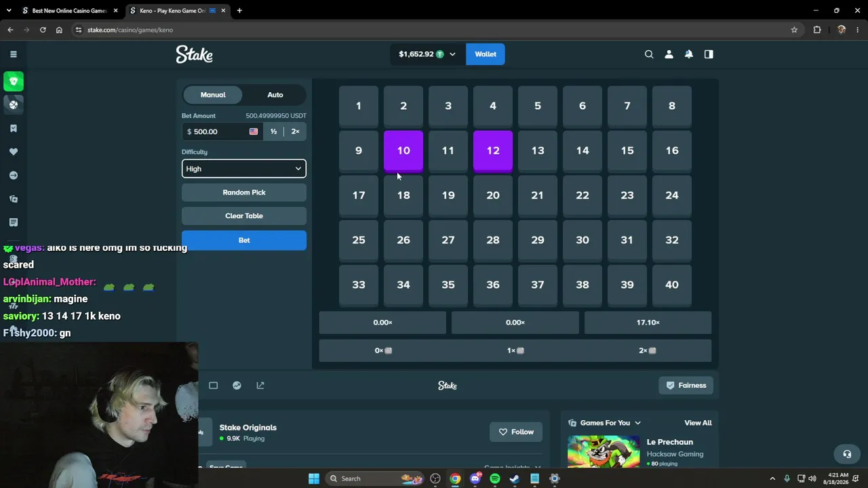Open the Wallet button

486,54
